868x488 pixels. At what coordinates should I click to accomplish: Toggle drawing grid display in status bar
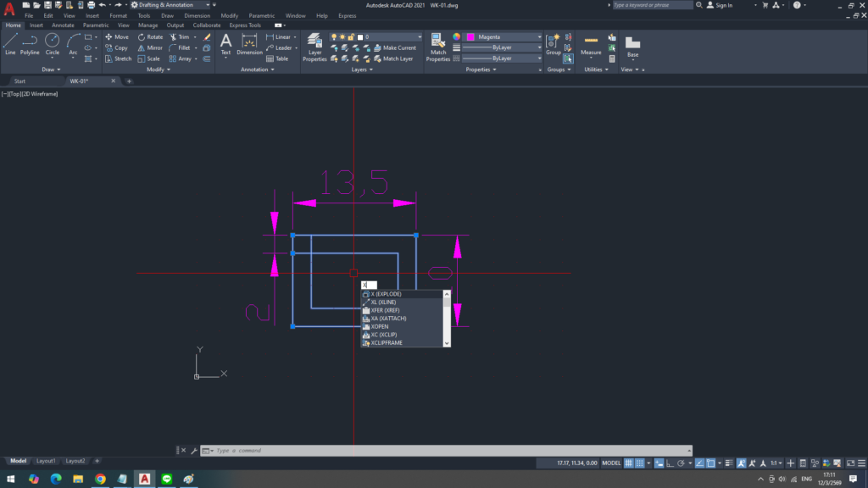coord(629,463)
